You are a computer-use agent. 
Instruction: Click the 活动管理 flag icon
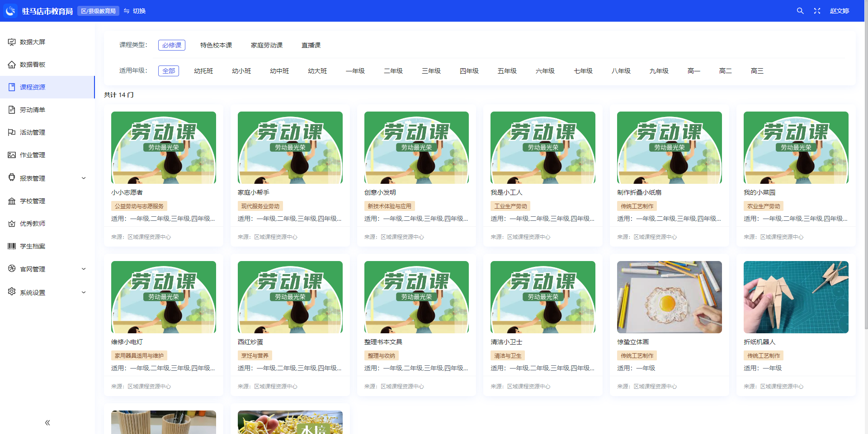[x=12, y=132]
